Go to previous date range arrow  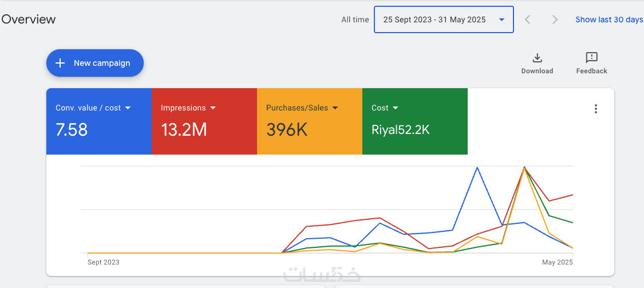pos(528,19)
